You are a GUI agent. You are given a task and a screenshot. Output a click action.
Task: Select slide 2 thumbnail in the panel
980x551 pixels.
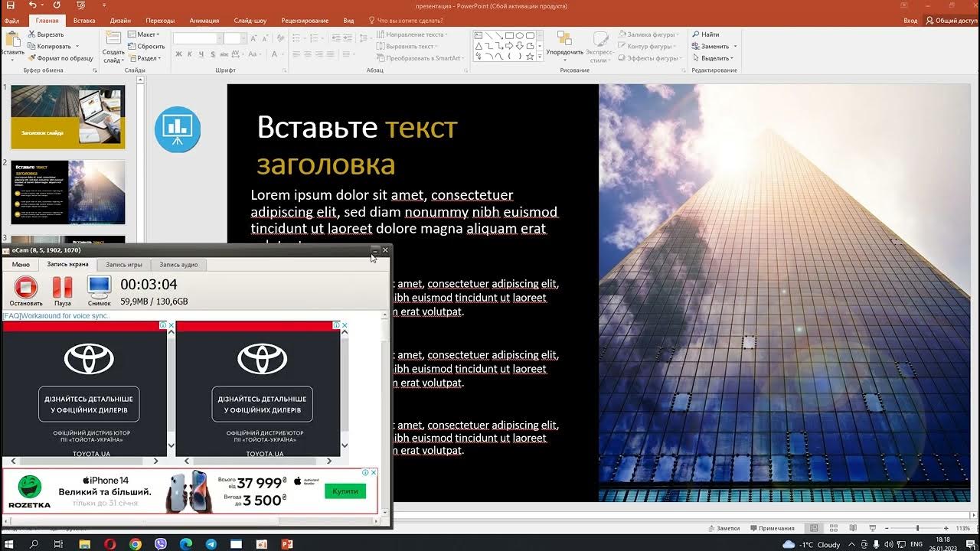(x=67, y=192)
